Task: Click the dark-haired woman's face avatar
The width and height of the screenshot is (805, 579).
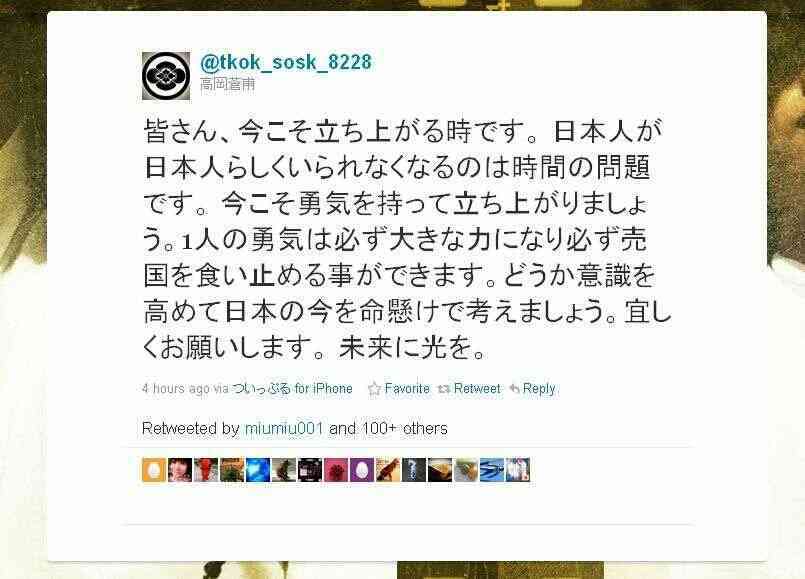Action: 180,470
